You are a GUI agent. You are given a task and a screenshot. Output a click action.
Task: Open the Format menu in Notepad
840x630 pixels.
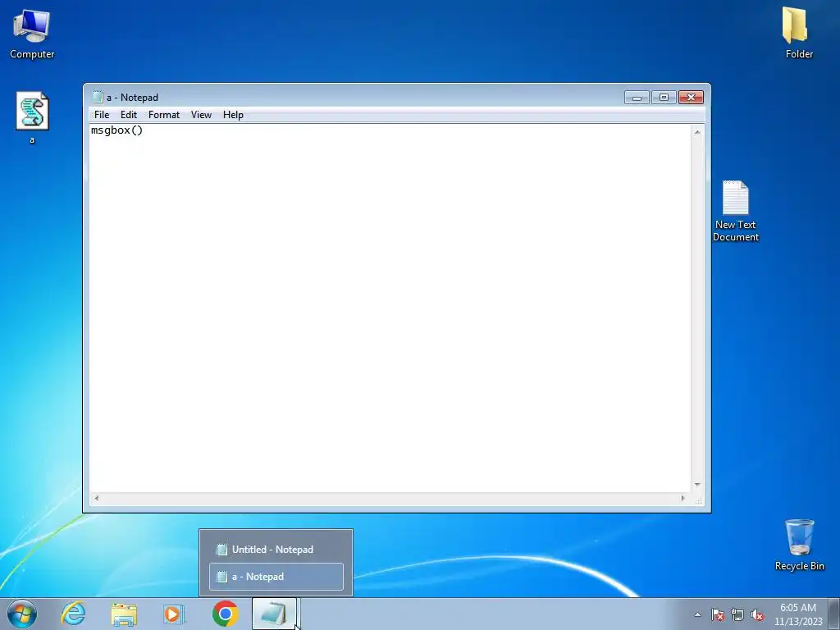(x=164, y=115)
